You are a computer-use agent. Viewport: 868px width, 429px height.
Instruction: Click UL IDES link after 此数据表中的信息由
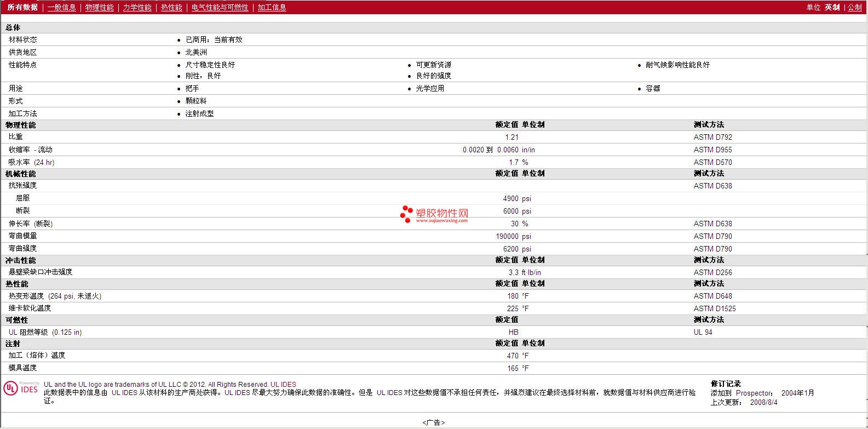coord(124,392)
